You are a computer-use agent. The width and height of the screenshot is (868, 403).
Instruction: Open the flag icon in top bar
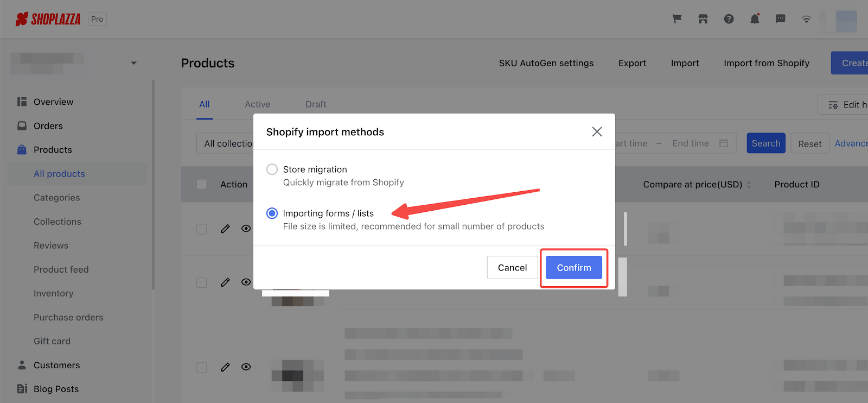pyautogui.click(x=677, y=19)
